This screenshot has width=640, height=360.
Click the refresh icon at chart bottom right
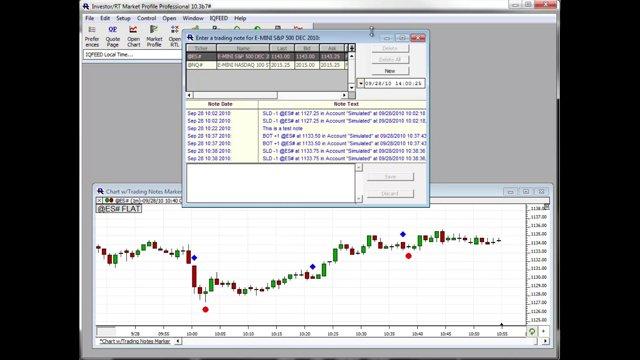pos(532,332)
